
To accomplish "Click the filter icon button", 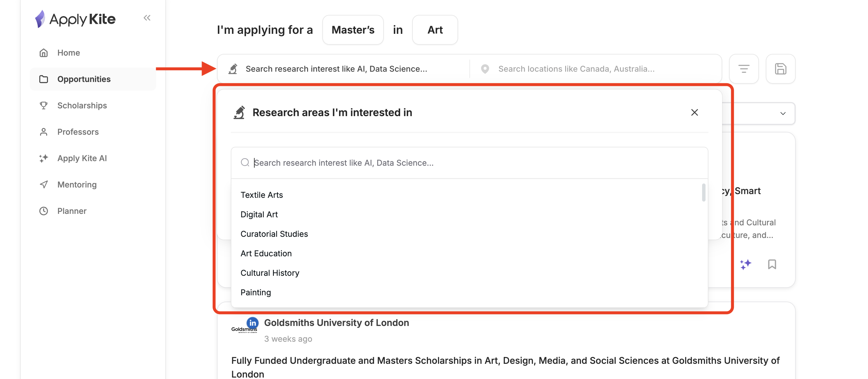I will pos(744,69).
